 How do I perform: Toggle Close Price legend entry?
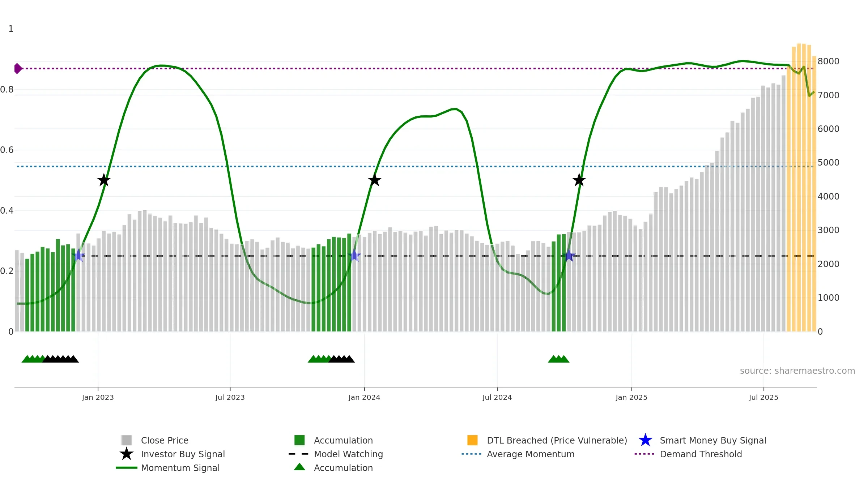(155, 440)
